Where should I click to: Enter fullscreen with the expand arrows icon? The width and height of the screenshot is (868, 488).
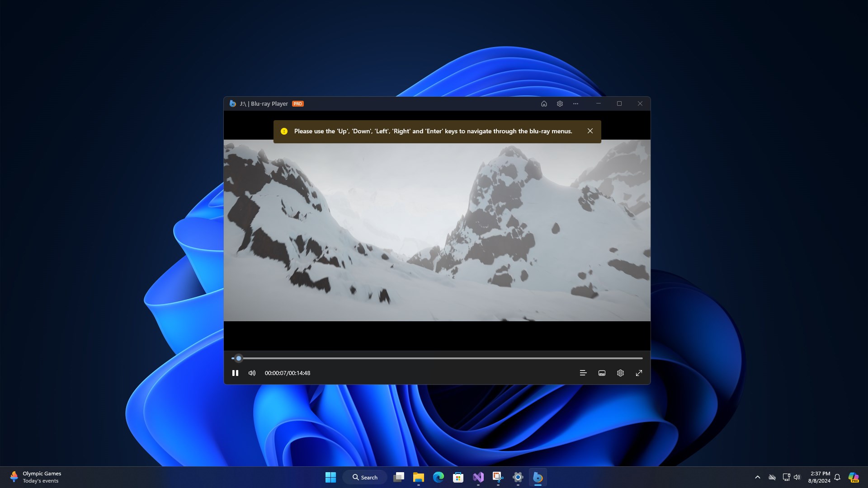point(639,373)
